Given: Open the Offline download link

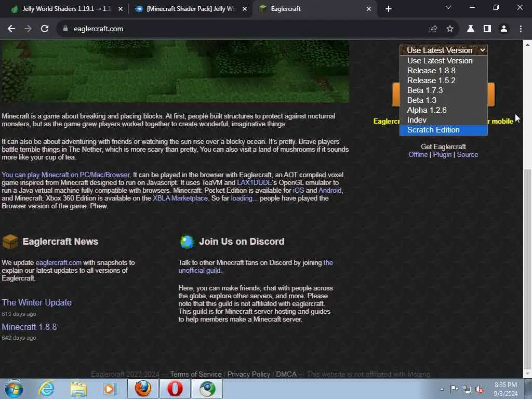Looking at the screenshot, I should pyautogui.click(x=418, y=155).
